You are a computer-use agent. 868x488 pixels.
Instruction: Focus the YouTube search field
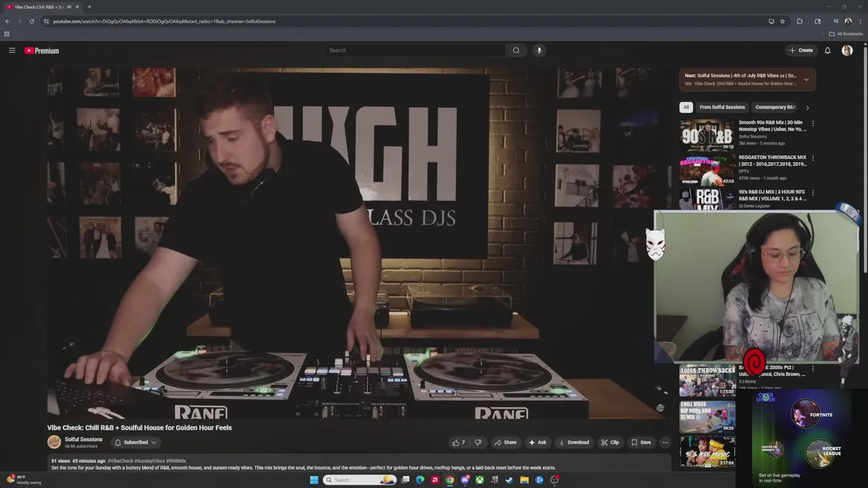point(415,50)
